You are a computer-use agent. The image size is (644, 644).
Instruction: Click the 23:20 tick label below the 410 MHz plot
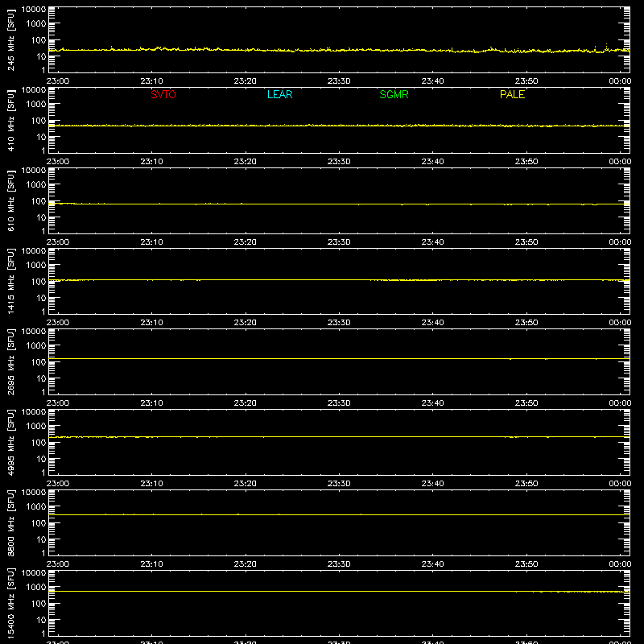[246, 162]
